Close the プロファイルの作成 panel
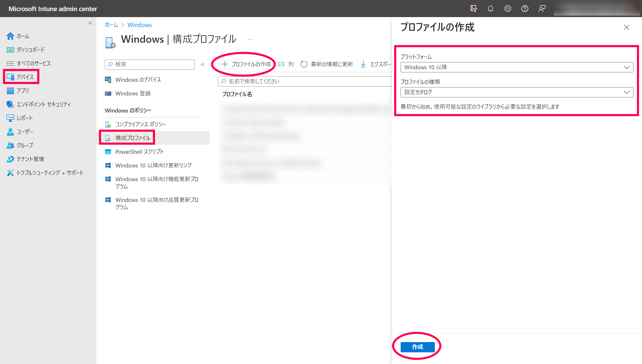642x364 pixels. (626, 27)
